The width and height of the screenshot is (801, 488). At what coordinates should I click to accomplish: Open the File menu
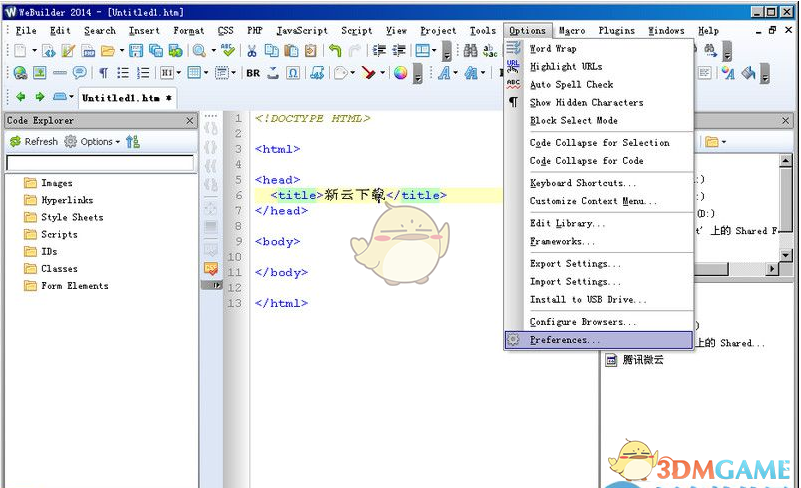point(26,31)
